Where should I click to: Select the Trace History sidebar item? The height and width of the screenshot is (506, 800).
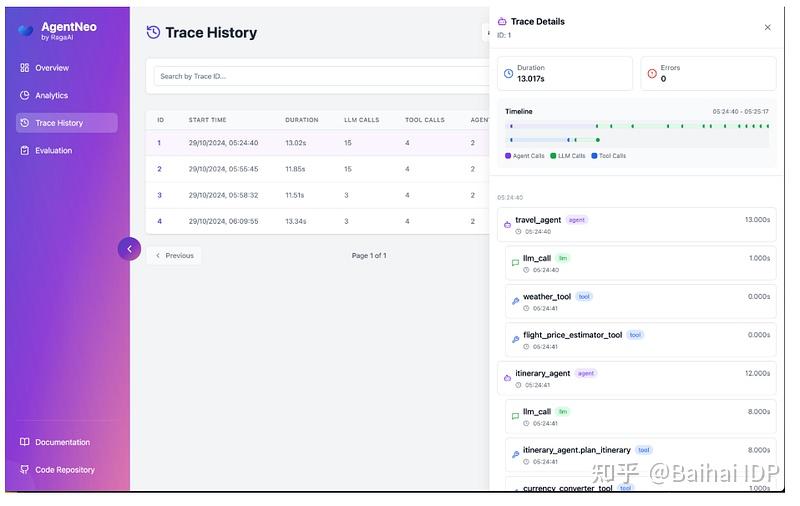coord(67,123)
